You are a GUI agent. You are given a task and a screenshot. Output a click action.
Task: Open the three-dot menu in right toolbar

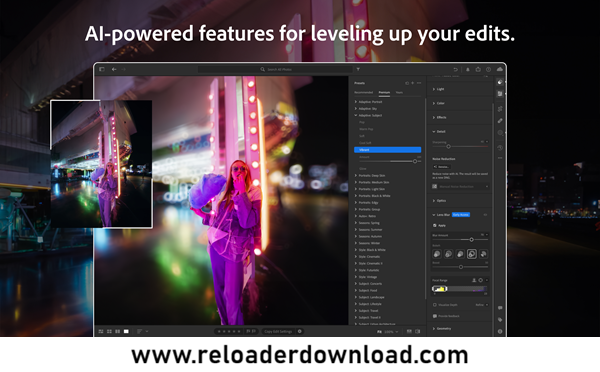tap(500, 158)
